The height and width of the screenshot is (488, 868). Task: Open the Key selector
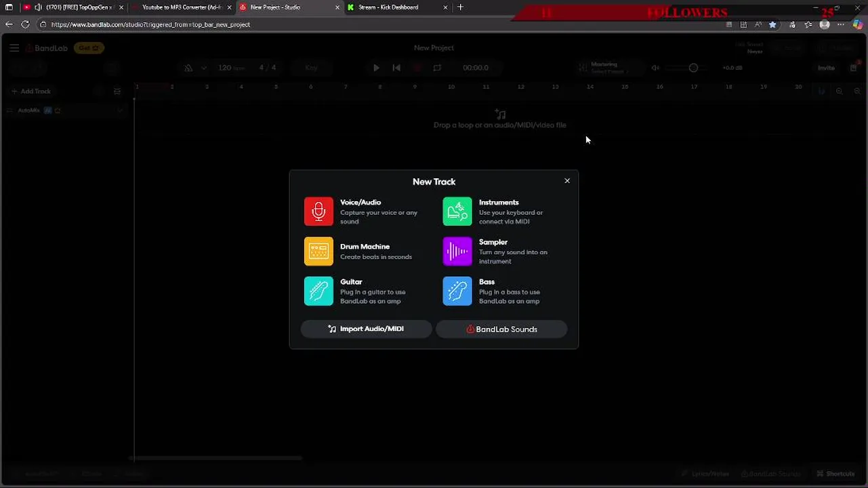click(311, 68)
